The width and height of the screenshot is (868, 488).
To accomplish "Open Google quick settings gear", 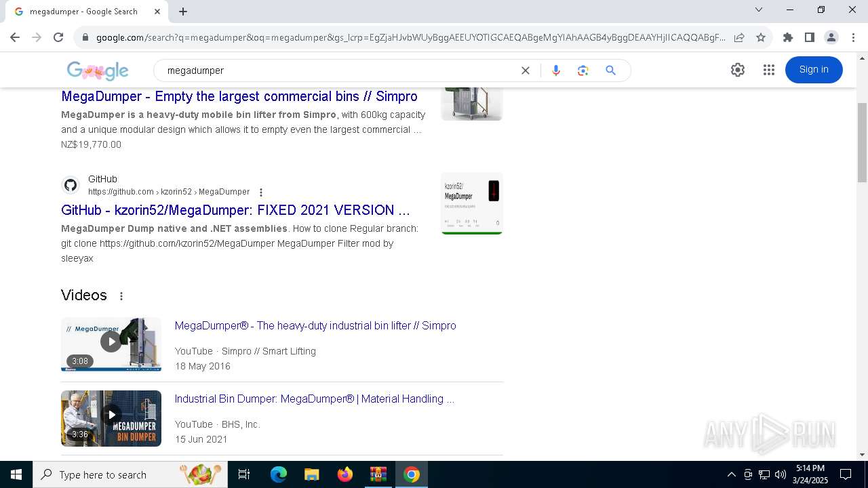I will (x=738, y=70).
